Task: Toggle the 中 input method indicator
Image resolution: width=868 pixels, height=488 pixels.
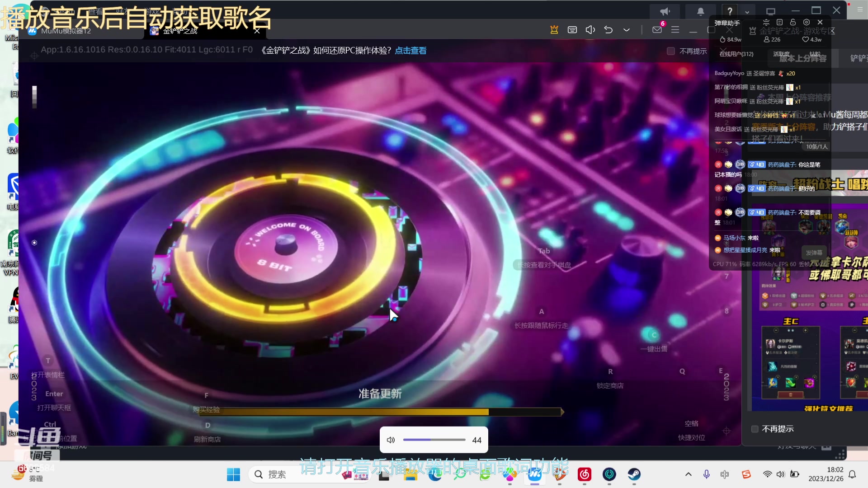Action: [725, 474]
